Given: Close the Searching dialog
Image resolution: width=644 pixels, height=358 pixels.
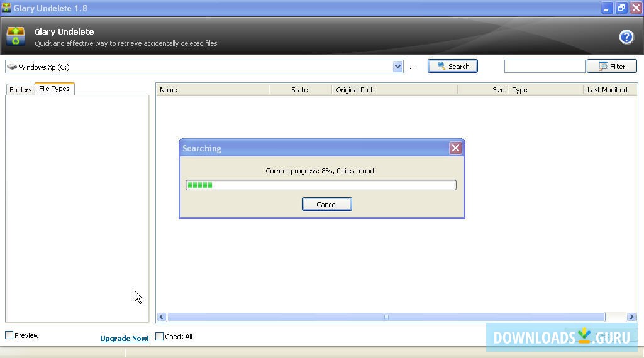Looking at the screenshot, I should coord(455,148).
